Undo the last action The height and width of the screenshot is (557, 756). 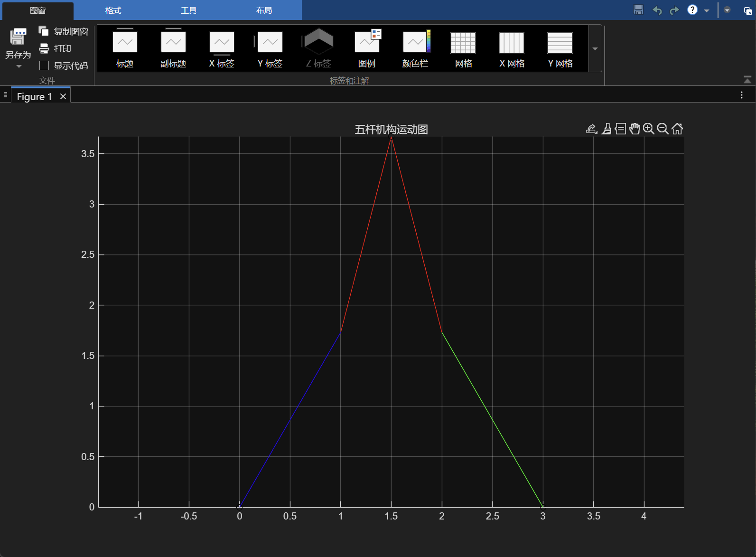pos(657,10)
